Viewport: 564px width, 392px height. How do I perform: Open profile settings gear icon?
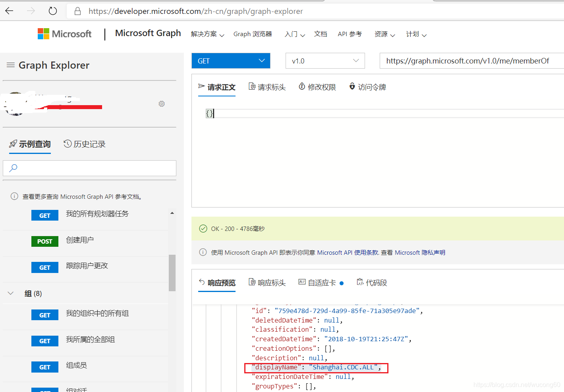[162, 104]
